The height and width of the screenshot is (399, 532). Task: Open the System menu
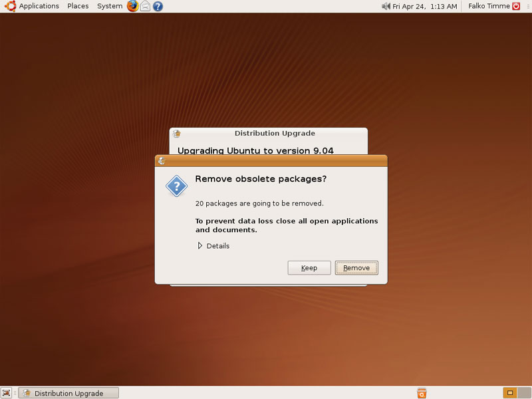[110, 6]
